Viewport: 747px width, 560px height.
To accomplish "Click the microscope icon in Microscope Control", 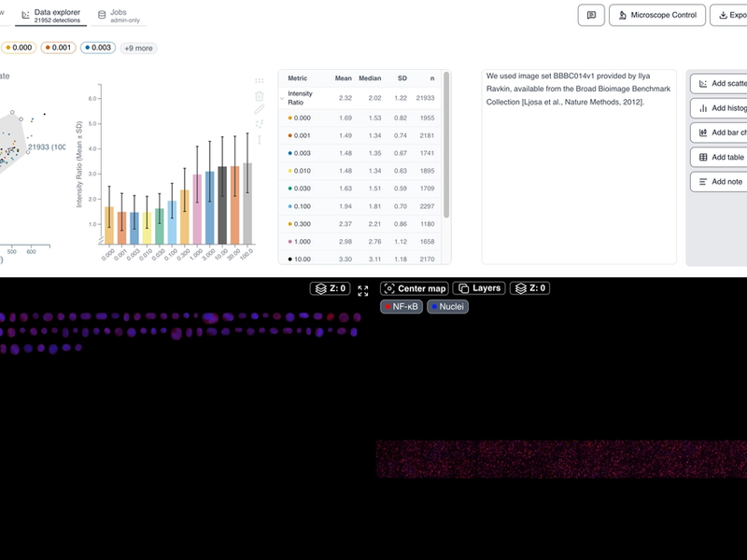I will coord(623,15).
